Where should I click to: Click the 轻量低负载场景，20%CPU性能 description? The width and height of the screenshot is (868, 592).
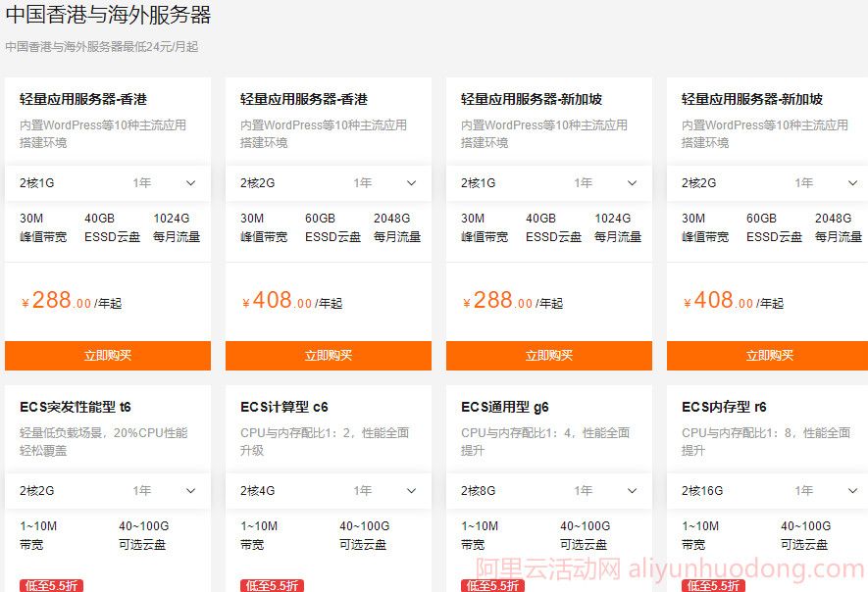104,441
